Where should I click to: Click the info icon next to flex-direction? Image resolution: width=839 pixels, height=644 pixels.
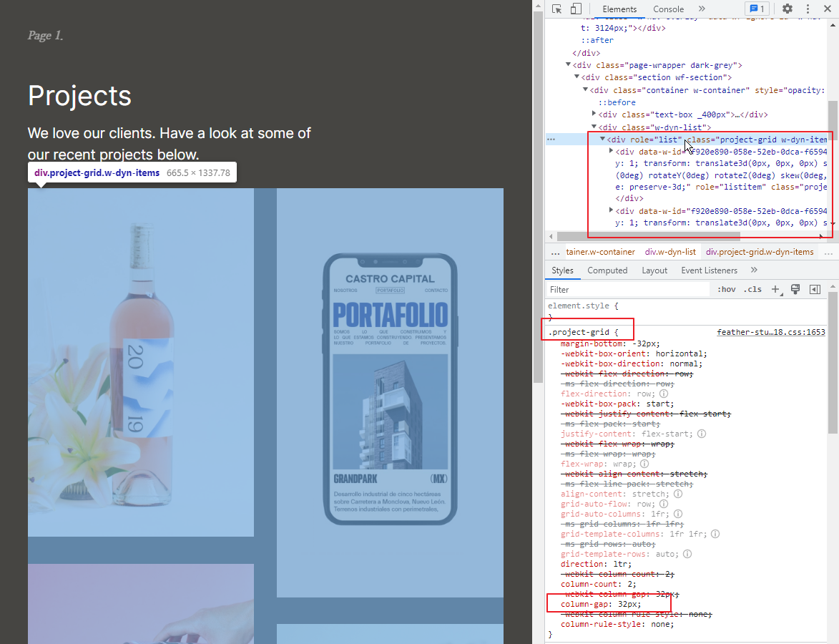pos(664,394)
